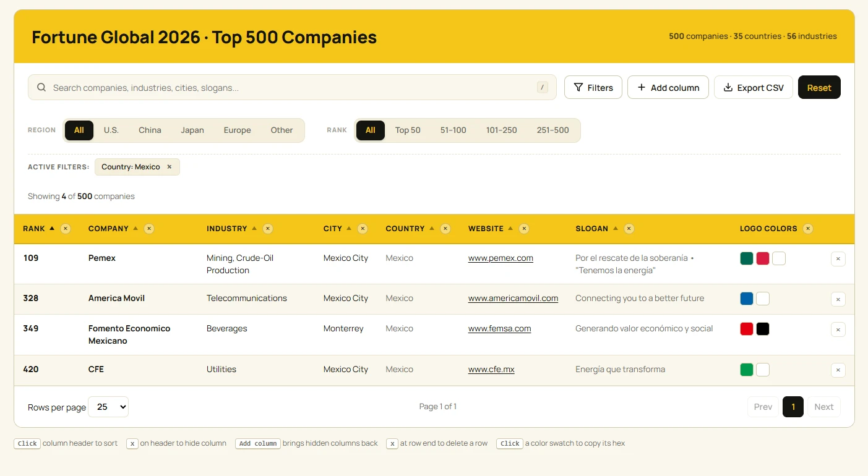Copy America Movil's blue color swatch
This screenshot has height=476, width=868.
click(747, 299)
